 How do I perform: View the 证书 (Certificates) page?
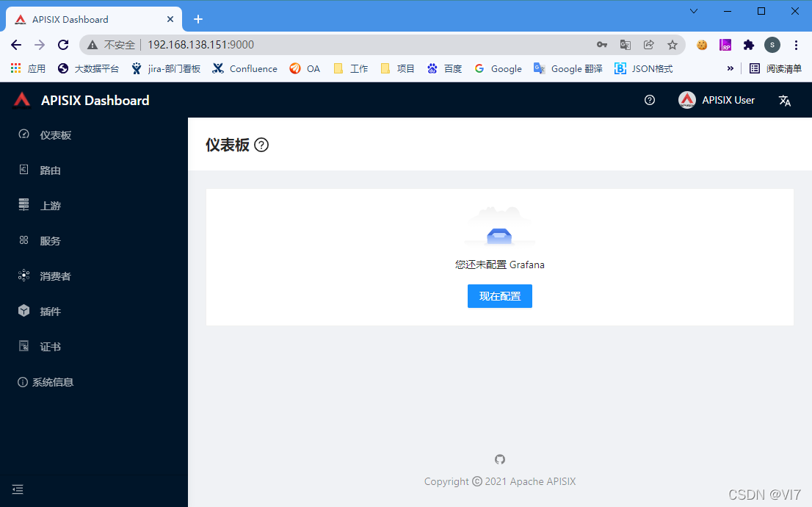[x=49, y=346]
